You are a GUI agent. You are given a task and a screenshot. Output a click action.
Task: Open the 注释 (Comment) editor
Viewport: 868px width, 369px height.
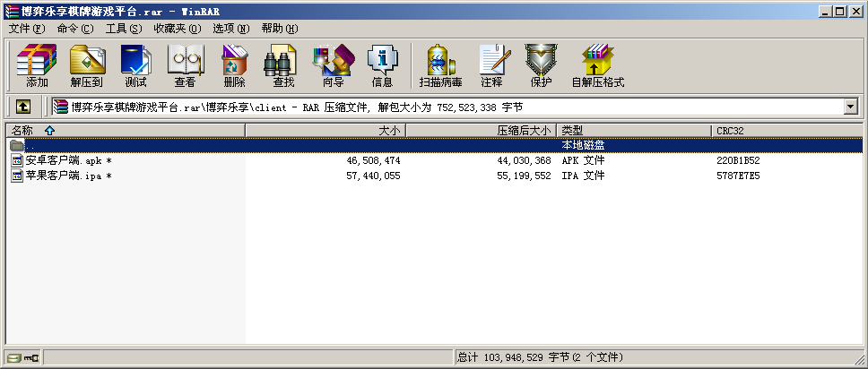pos(491,66)
